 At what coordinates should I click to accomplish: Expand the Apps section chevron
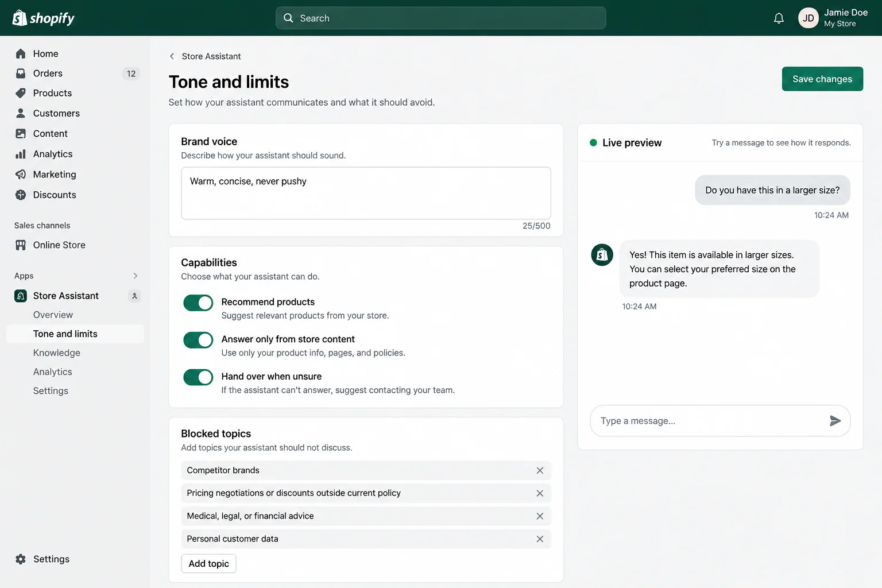(x=136, y=276)
